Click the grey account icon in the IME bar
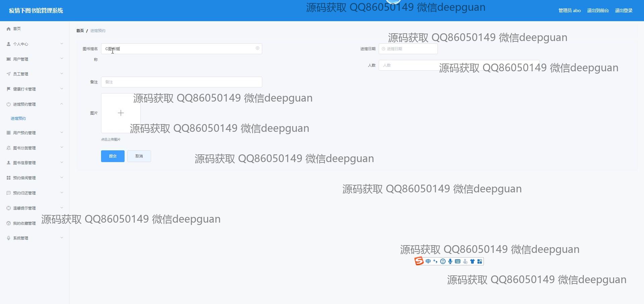 465,261
